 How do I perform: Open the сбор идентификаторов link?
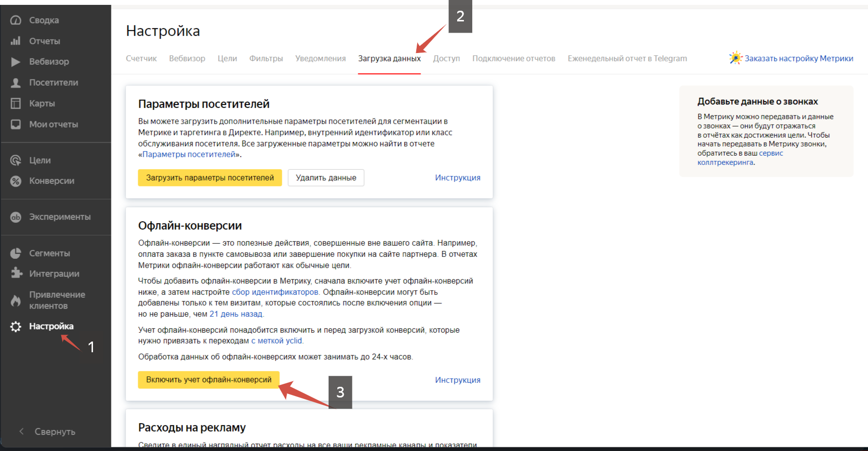pyautogui.click(x=275, y=292)
